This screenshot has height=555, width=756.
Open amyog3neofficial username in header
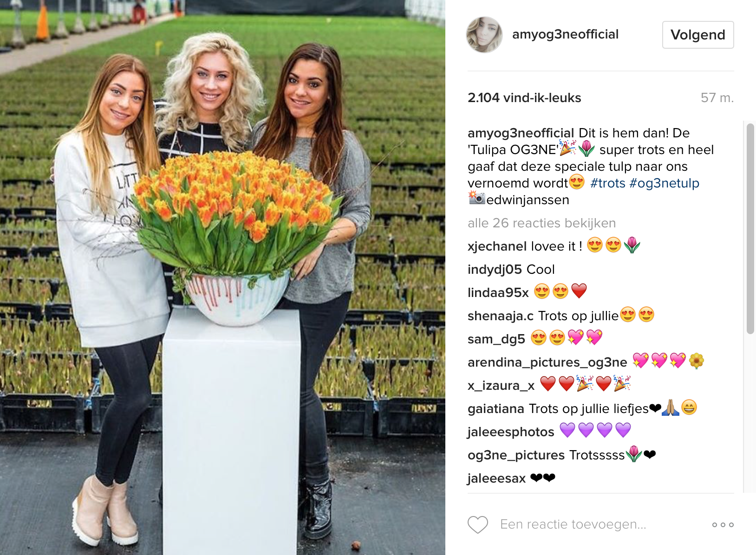(x=565, y=34)
